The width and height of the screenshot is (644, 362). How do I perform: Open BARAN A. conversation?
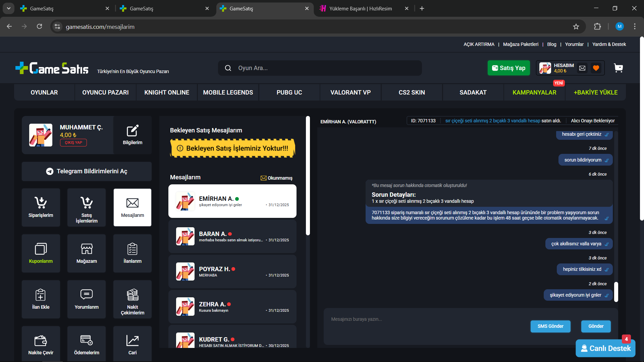[x=232, y=236]
